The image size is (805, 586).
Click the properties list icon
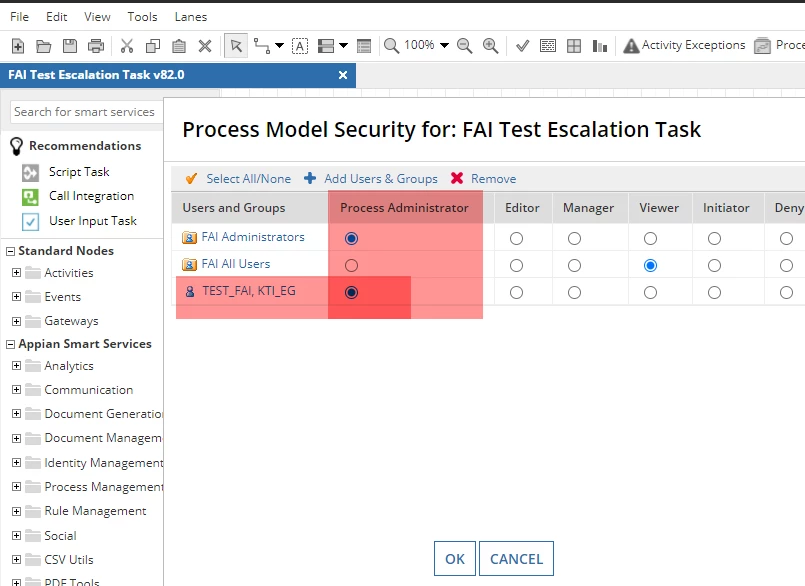364,46
